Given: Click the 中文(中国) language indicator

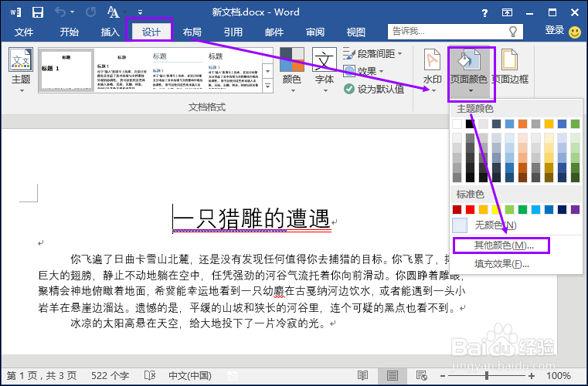Looking at the screenshot, I should (190, 375).
